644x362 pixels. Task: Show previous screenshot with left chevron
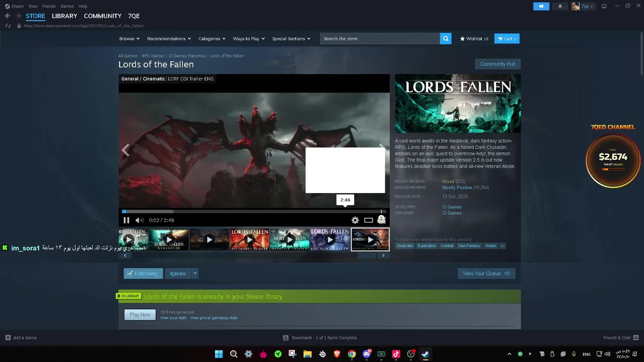coord(125,150)
